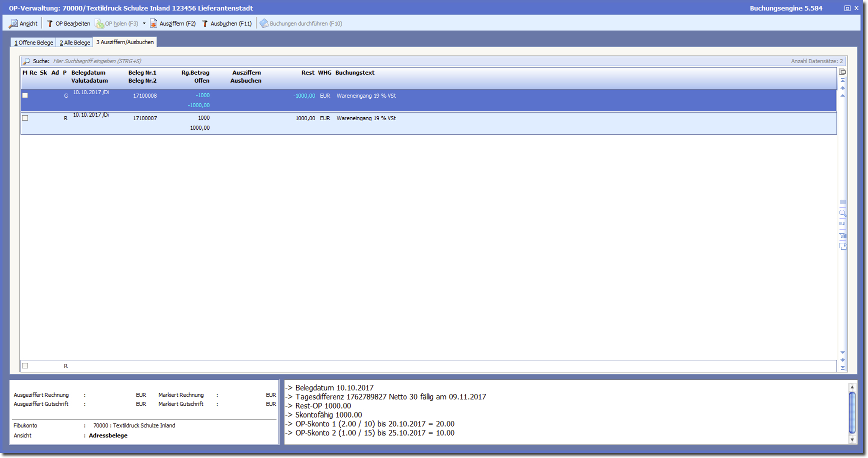Click the copy records icon at grid top-right
Viewport: 868px width, 458px height.
(842, 72)
